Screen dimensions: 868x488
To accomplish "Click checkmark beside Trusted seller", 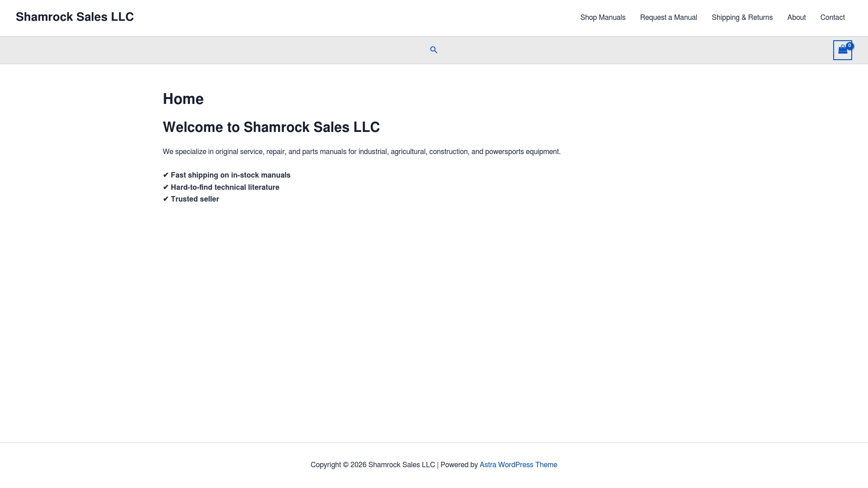I will (x=165, y=199).
